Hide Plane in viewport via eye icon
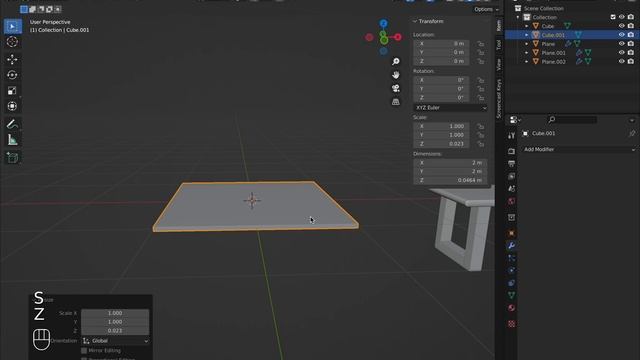The height and width of the screenshot is (360, 640). 621,44
